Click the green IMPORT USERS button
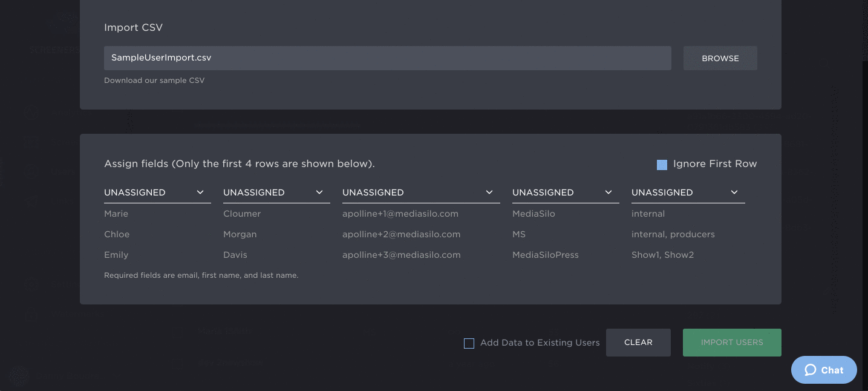 click(x=731, y=343)
